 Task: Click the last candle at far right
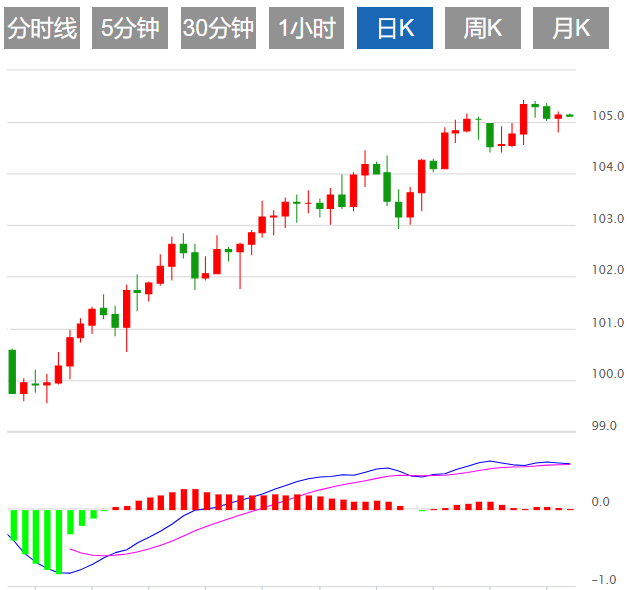point(570,116)
